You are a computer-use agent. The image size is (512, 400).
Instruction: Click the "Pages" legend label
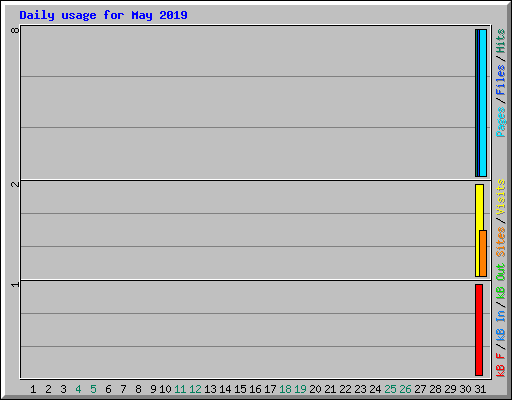pos(500,122)
